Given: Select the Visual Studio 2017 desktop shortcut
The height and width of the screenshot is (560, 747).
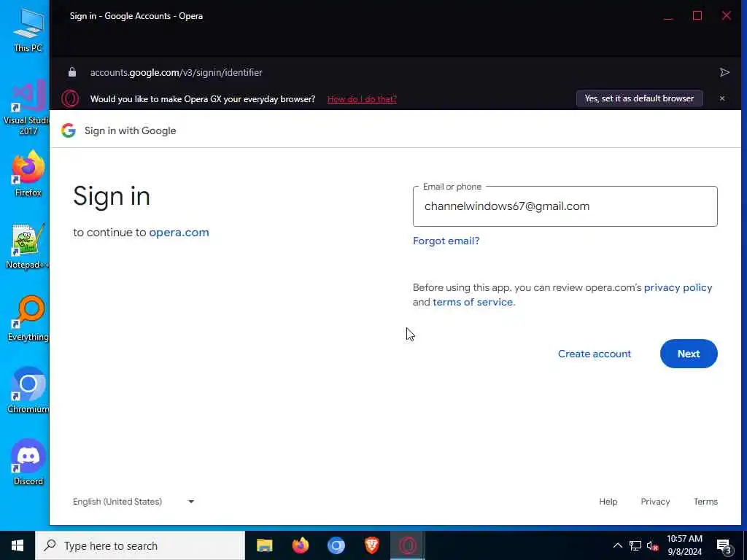Looking at the screenshot, I should pyautogui.click(x=28, y=108).
